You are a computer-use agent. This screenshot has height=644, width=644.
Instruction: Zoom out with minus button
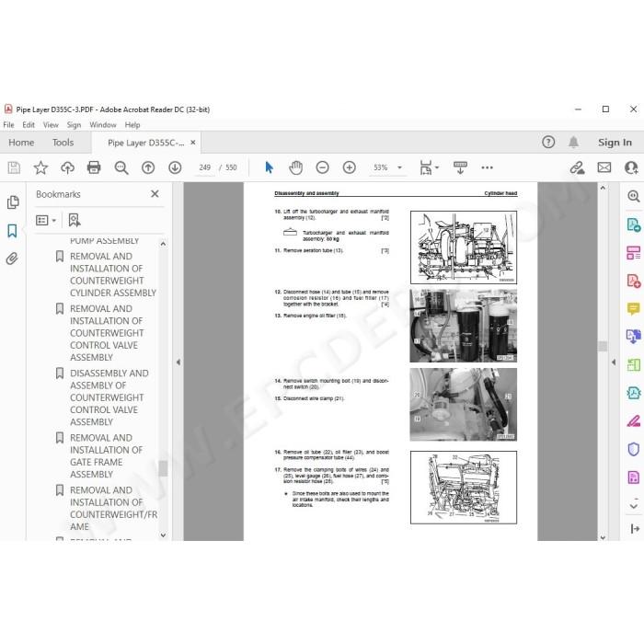[322, 167]
